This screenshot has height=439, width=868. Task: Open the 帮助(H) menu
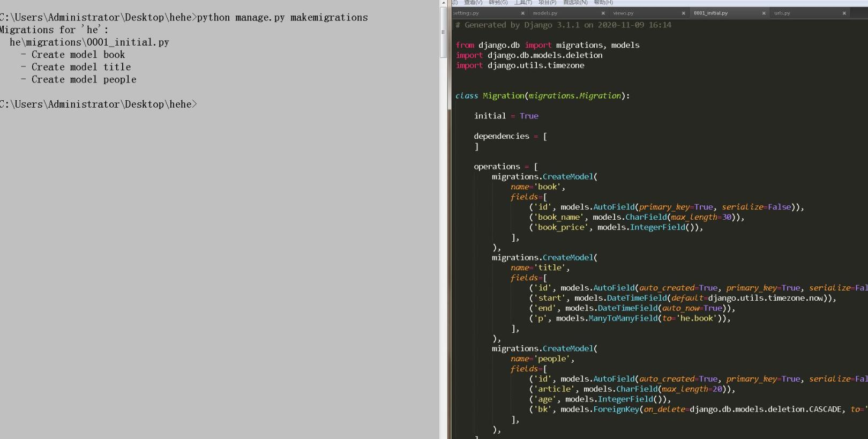(x=603, y=3)
